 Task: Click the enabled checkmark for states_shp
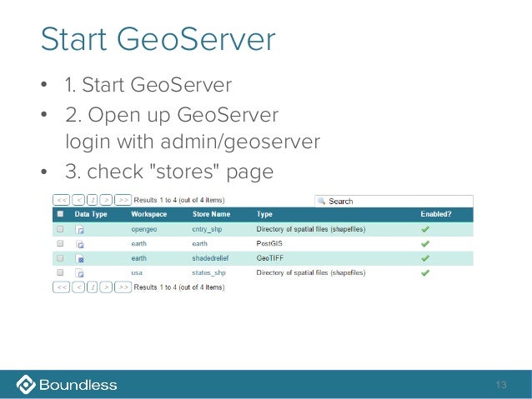424,272
